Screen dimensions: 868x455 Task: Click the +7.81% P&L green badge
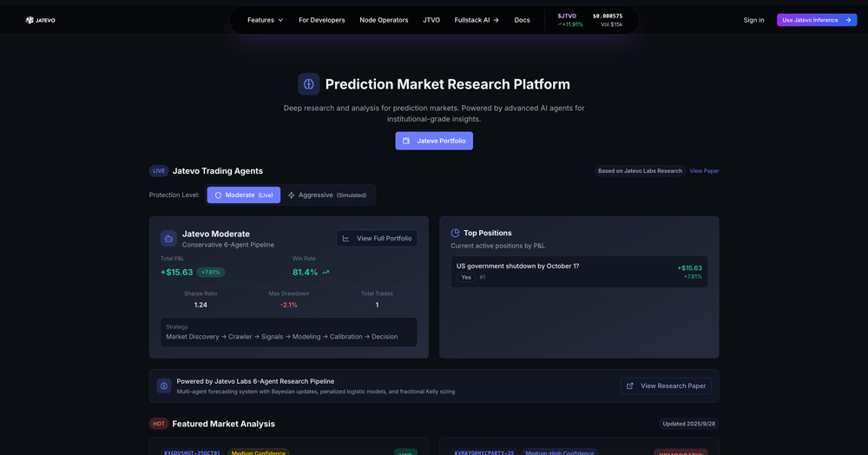(211, 273)
